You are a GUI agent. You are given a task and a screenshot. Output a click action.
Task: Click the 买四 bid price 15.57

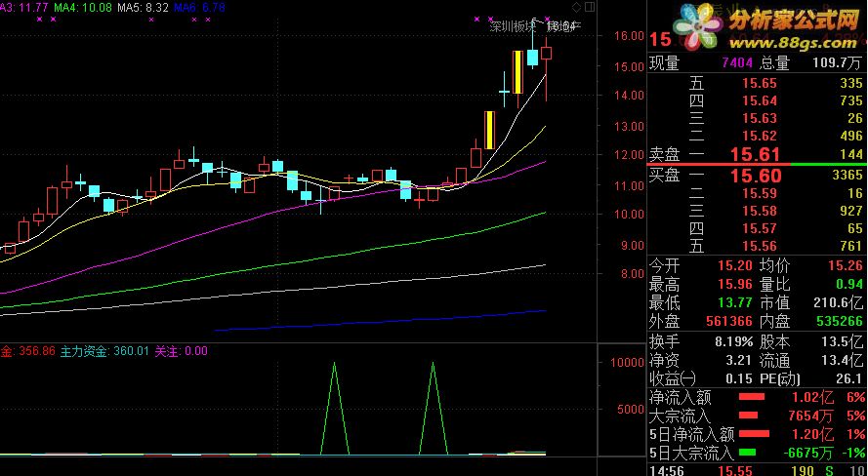pyautogui.click(x=760, y=228)
